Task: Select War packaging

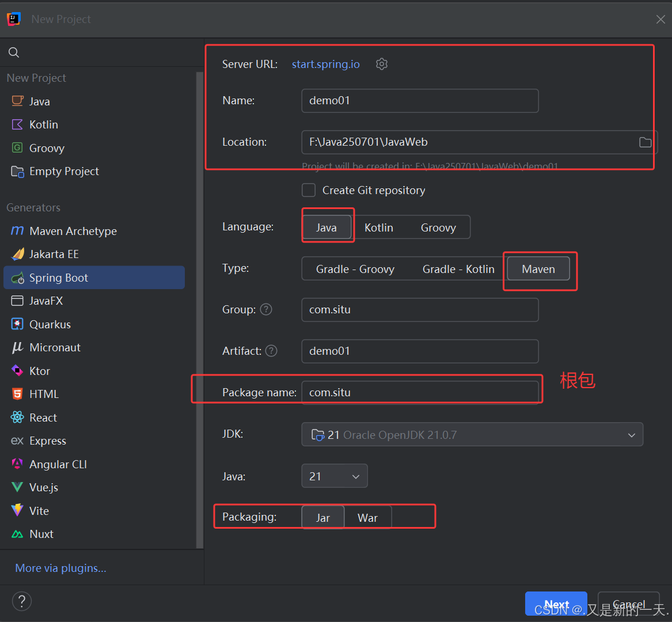Action: pos(368,517)
